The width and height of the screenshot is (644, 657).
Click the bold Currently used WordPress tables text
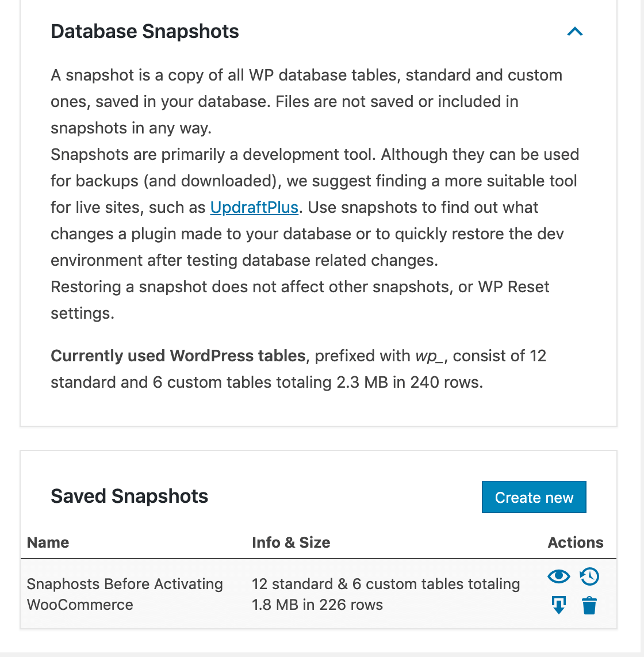tap(178, 356)
